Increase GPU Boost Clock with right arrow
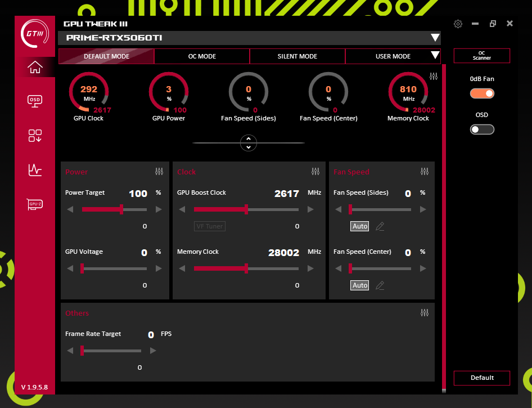The height and width of the screenshot is (408, 532). 310,209
